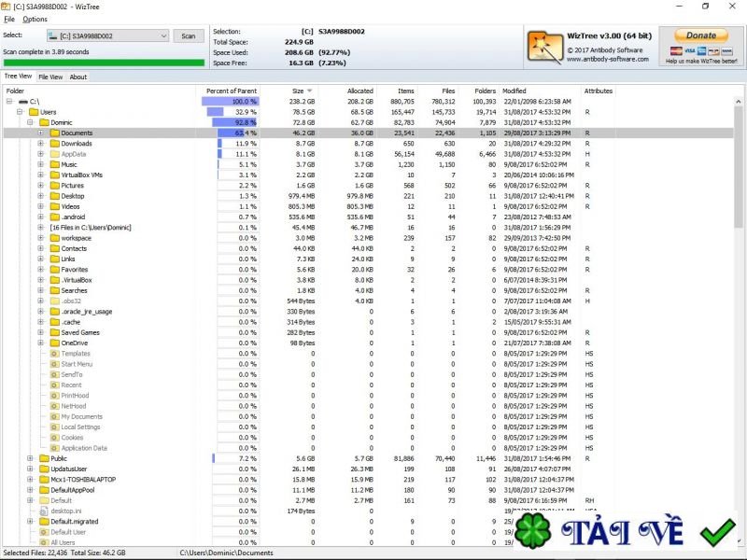Sort by the Attributes column header
The image size is (747, 560).
(599, 91)
